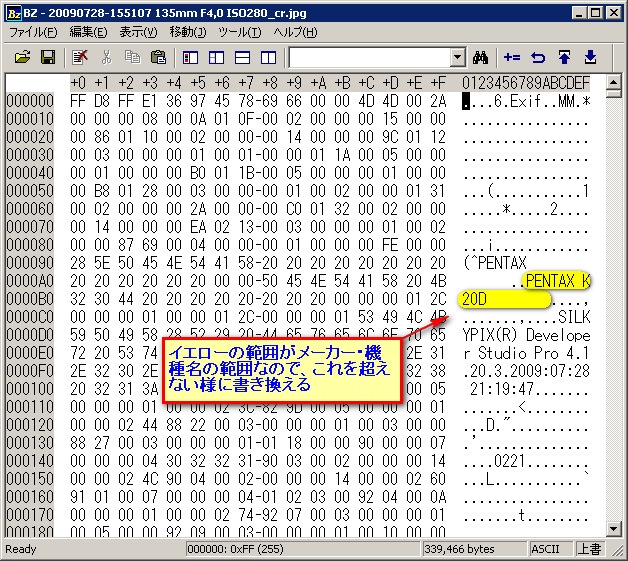The height and width of the screenshot is (561, 628).
Task: Click hex byte EA in row 000070
Action: [198, 227]
